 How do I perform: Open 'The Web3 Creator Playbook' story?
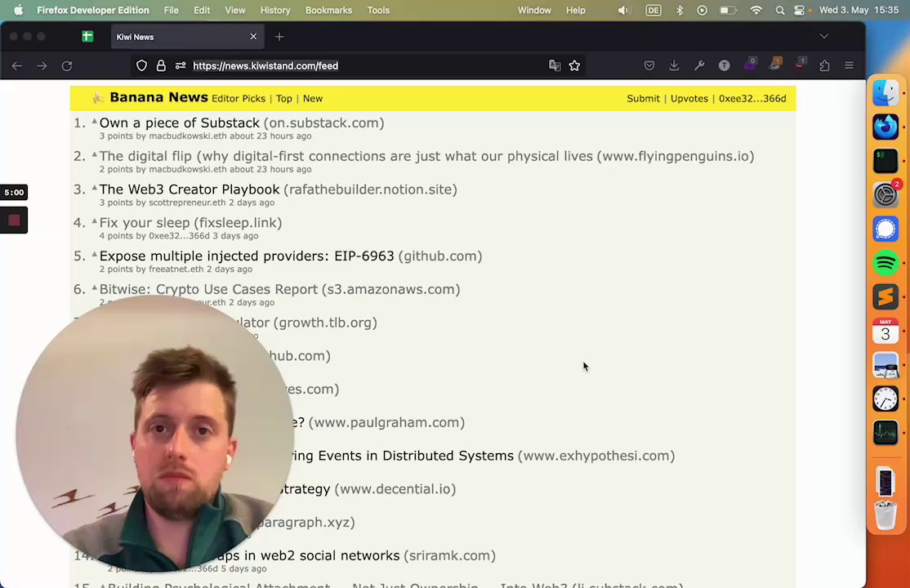click(x=190, y=189)
